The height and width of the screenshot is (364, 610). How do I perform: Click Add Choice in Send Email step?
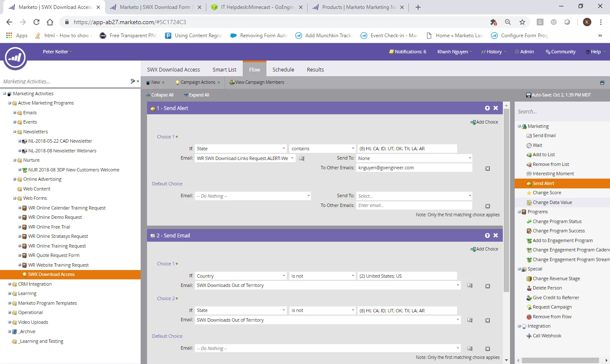484,249
